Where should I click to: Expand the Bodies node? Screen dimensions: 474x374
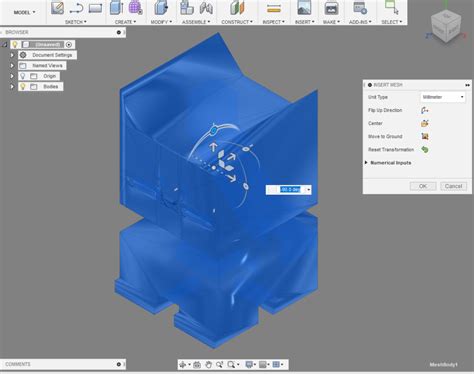[12, 87]
